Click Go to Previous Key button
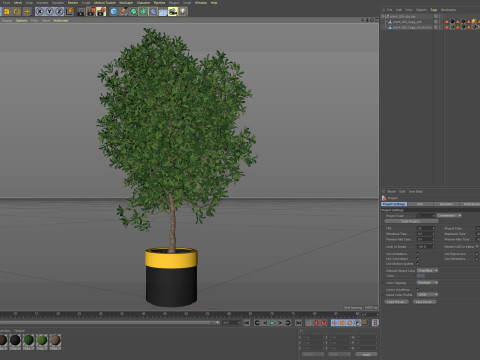The height and width of the screenshot is (360, 480). coord(257,323)
